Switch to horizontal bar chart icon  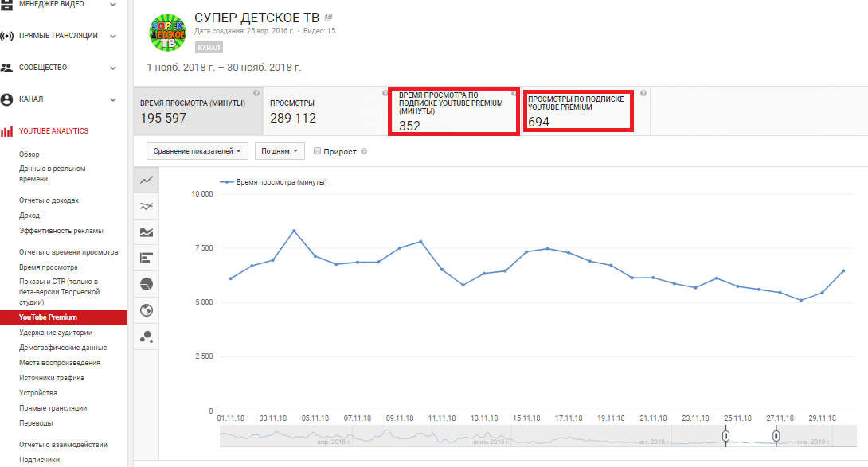pos(147,259)
